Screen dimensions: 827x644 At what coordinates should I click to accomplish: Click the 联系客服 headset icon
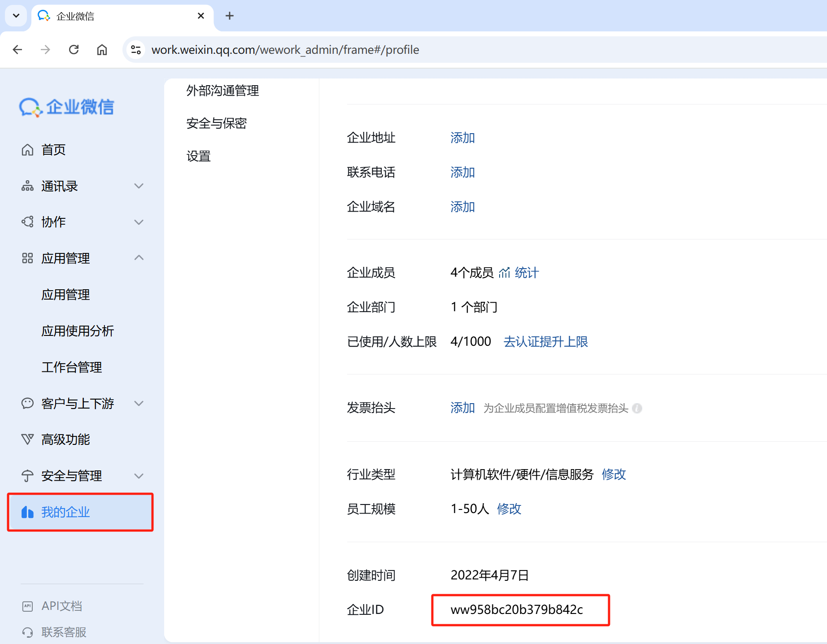coord(27,632)
